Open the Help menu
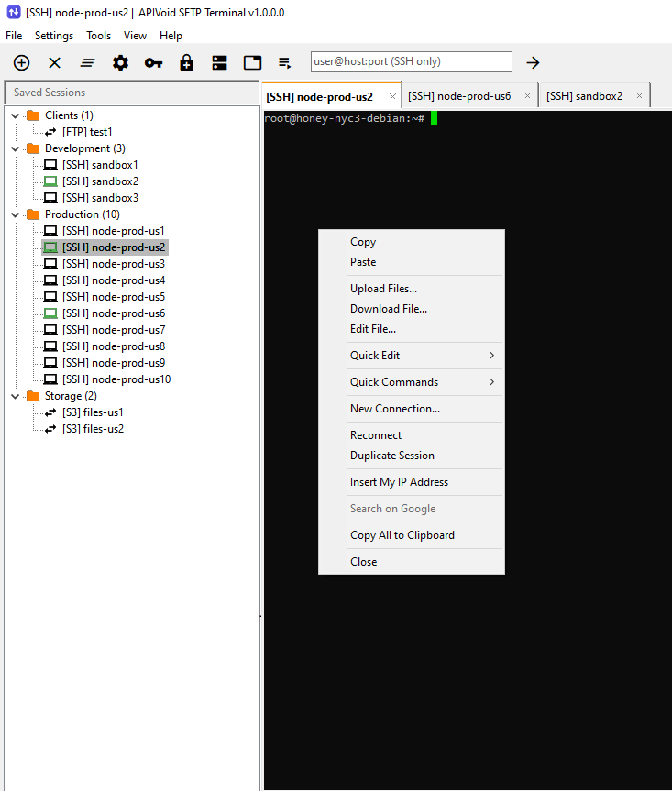Image resolution: width=672 pixels, height=791 pixels. point(171,36)
